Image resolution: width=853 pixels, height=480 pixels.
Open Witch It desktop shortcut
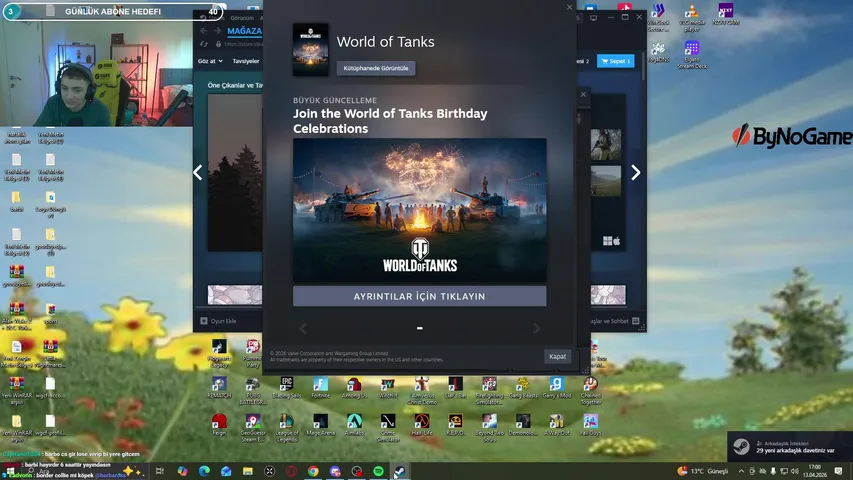click(x=388, y=388)
